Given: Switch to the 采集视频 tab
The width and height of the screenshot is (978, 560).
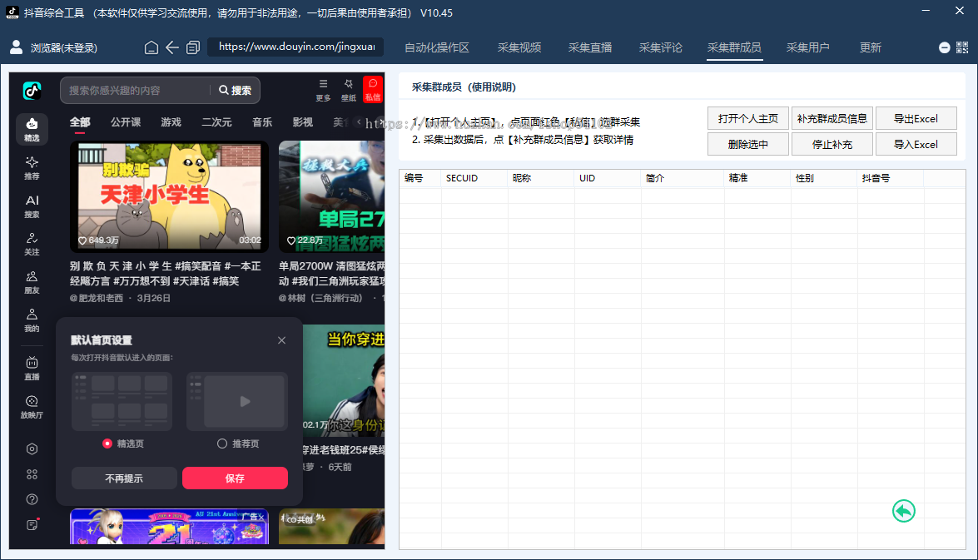Looking at the screenshot, I should pos(519,47).
